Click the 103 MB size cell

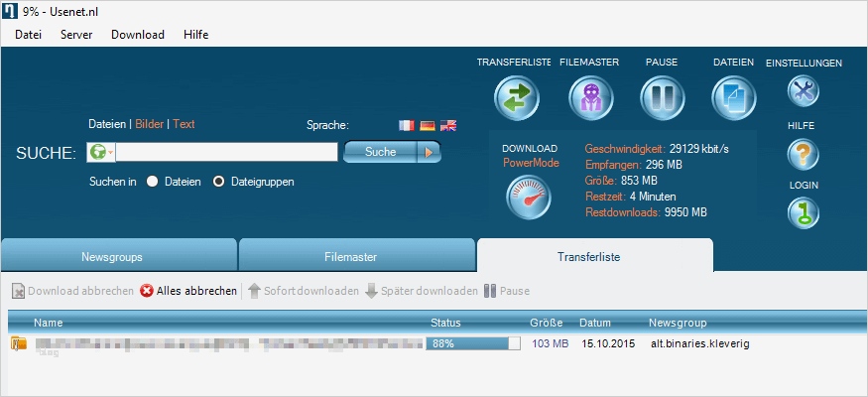pos(551,343)
